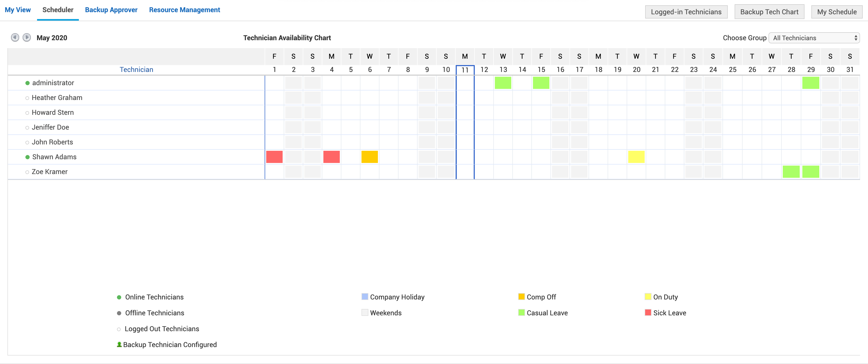
Task: Click today's date 11 in header
Action: pos(465,70)
